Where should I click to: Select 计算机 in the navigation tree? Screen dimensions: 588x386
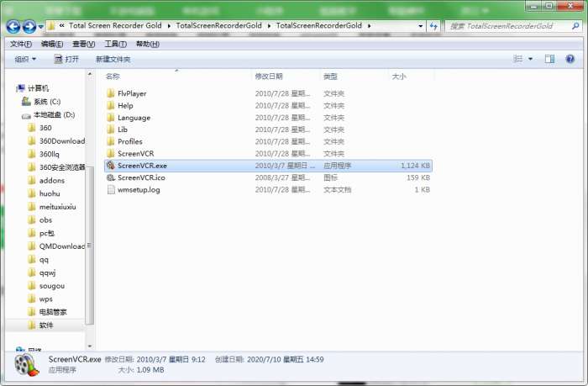click(x=38, y=88)
